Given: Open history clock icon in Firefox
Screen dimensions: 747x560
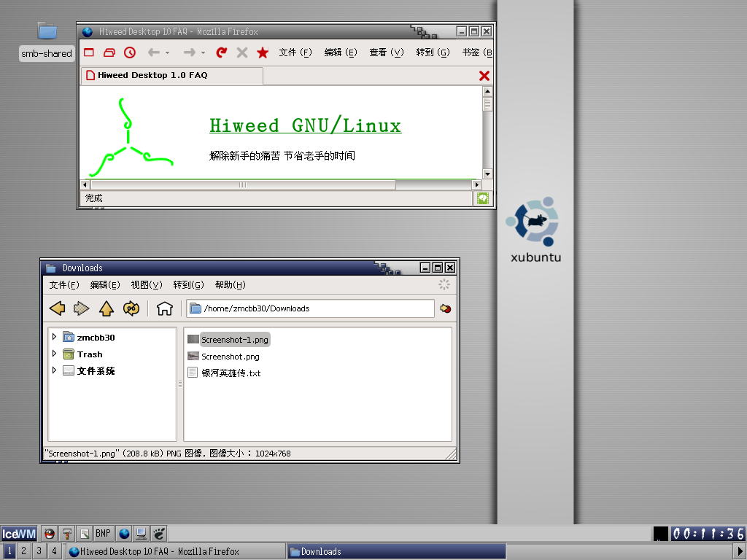Looking at the screenshot, I should (x=130, y=52).
